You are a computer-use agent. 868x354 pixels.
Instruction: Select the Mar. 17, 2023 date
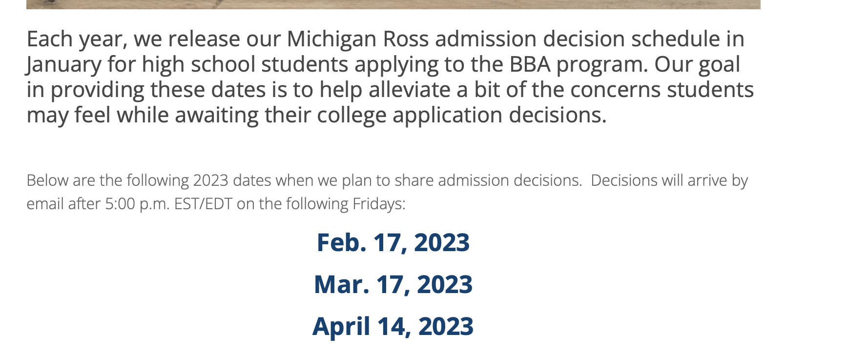point(393,284)
